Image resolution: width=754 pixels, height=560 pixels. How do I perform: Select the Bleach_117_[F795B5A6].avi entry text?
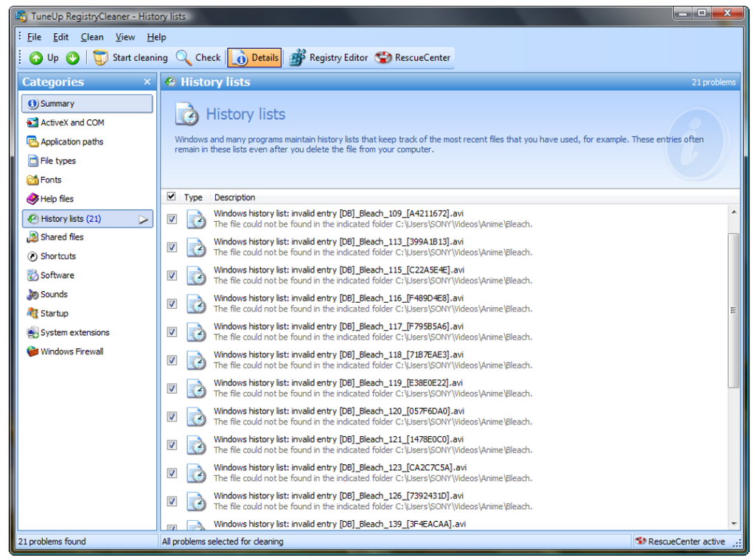pyautogui.click(x=338, y=326)
